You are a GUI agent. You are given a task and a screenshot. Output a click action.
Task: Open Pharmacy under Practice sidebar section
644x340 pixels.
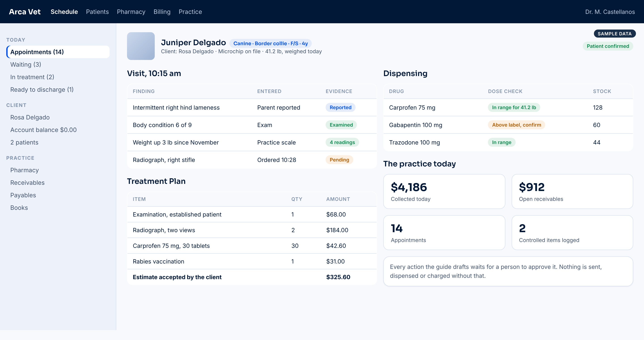[x=25, y=170]
